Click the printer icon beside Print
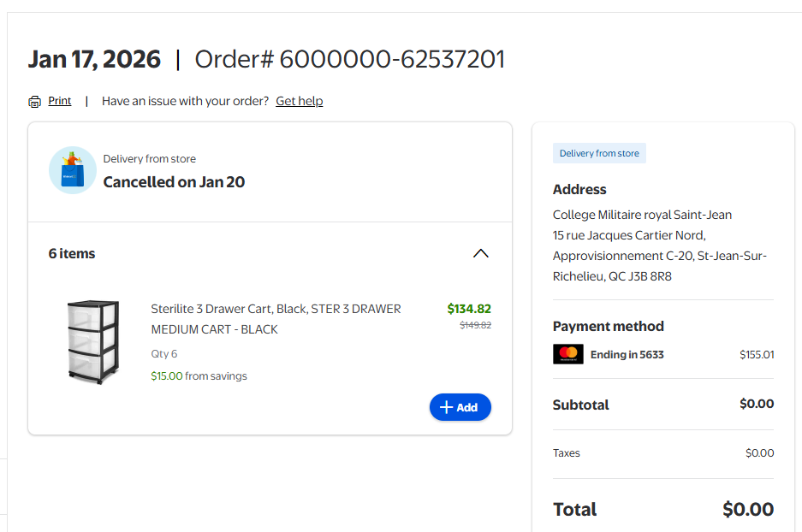The height and width of the screenshot is (532, 802). coord(34,102)
